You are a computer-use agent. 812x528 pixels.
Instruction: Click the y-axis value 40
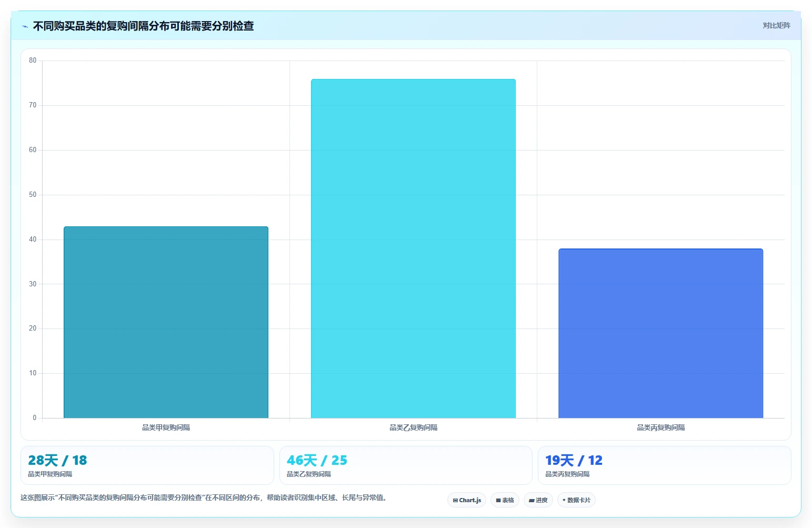pyautogui.click(x=33, y=240)
